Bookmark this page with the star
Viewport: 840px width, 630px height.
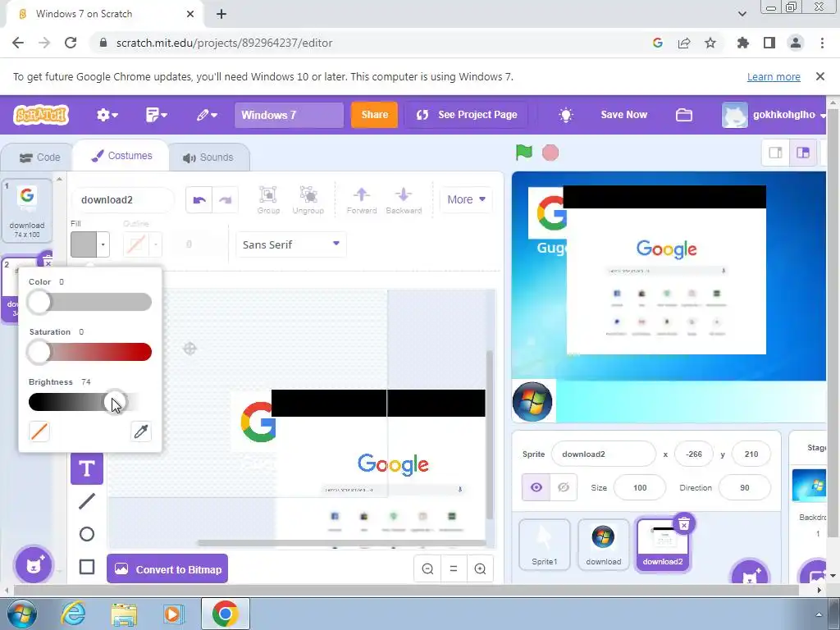click(710, 43)
